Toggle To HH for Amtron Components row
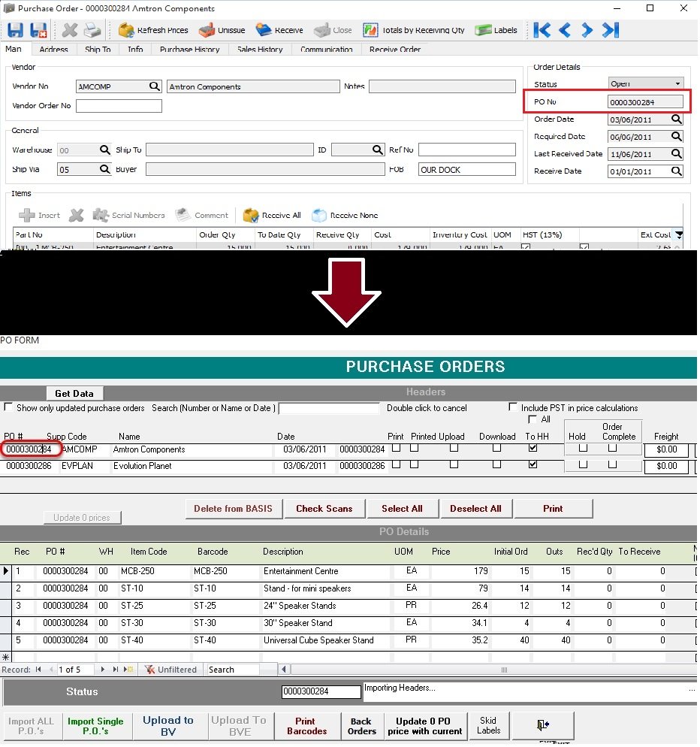Viewport: 700px width, 747px height. [533, 449]
